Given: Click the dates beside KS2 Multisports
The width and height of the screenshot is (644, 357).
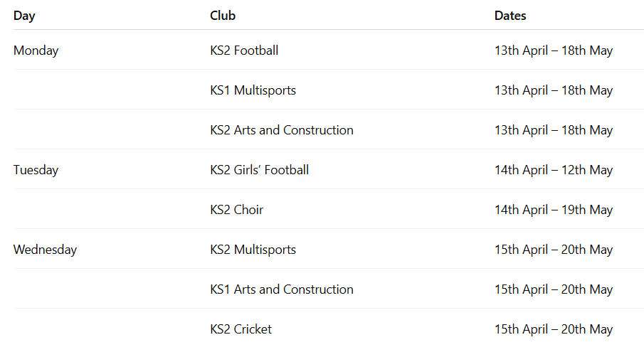Looking at the screenshot, I should (554, 250).
